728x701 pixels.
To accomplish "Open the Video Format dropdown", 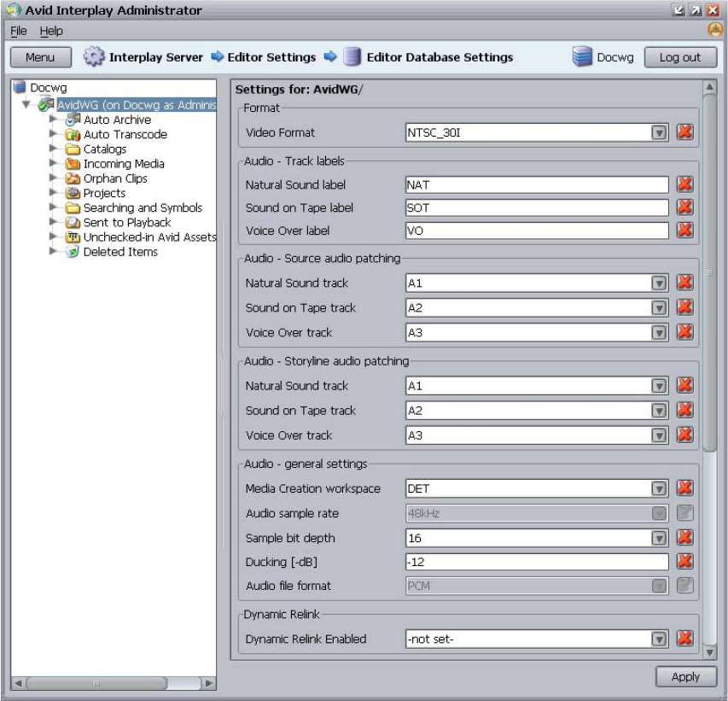I will (x=659, y=133).
